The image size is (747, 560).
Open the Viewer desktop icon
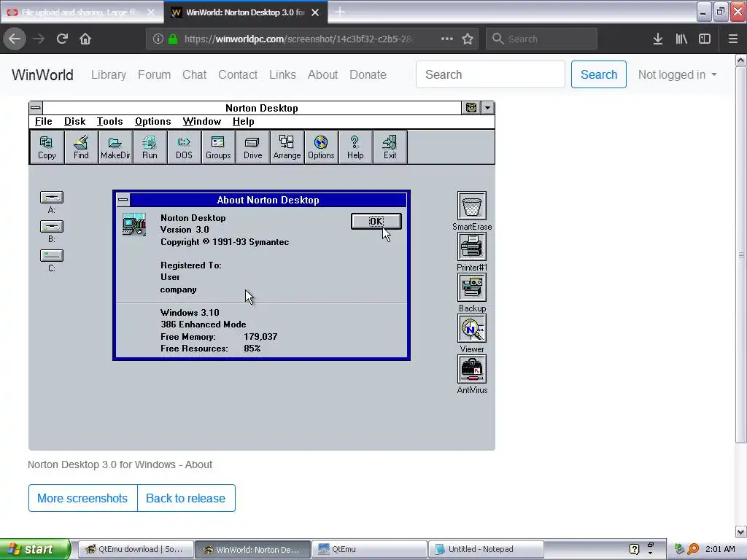click(472, 329)
